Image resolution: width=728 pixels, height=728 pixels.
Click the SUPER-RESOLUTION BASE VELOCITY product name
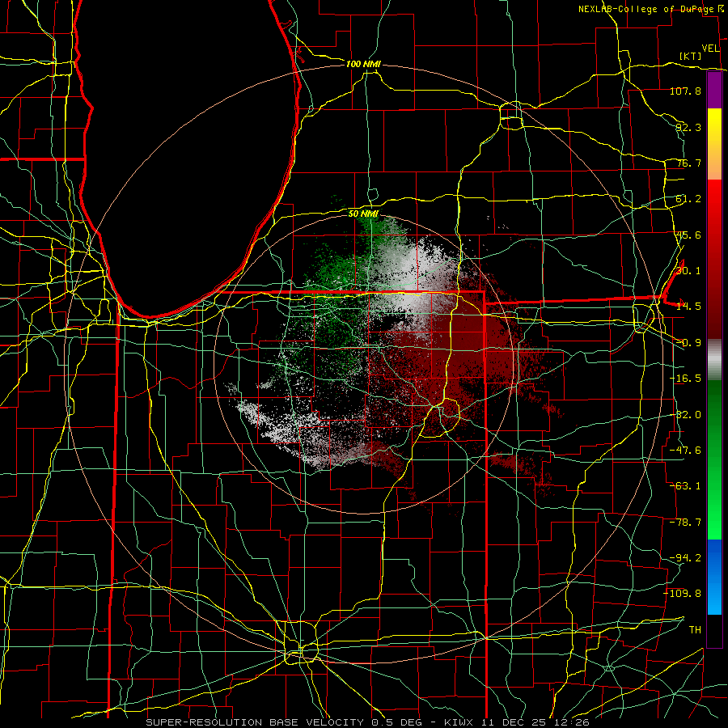[x=255, y=722]
